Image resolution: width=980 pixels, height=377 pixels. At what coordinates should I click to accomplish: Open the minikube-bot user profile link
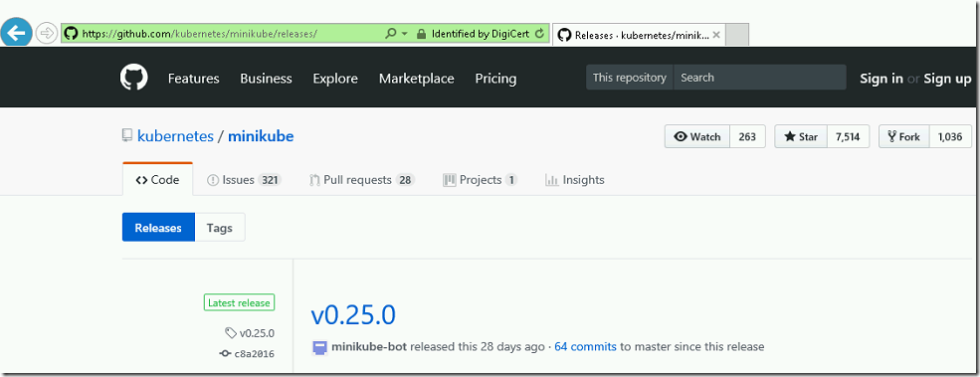point(369,346)
